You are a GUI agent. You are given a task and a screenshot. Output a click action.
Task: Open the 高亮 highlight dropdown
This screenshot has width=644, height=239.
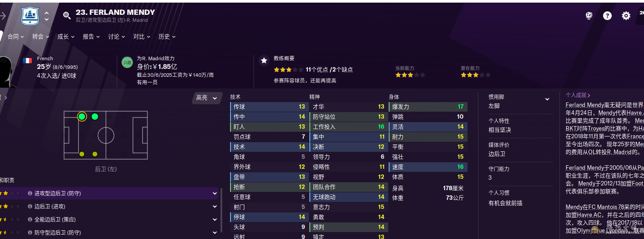207,98
